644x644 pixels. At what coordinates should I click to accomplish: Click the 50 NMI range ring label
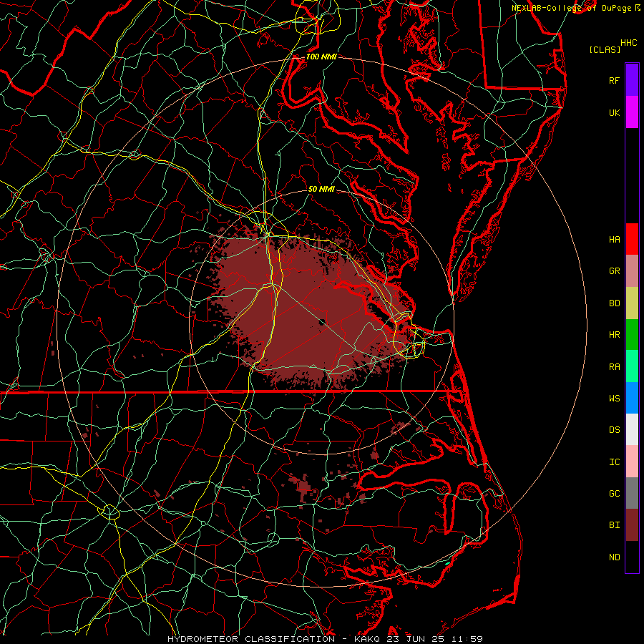[321, 189]
